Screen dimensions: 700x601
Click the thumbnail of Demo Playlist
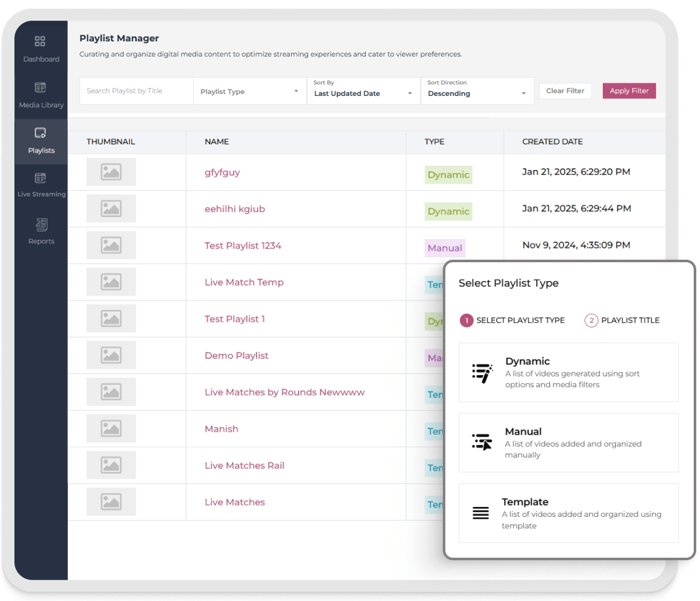111,356
